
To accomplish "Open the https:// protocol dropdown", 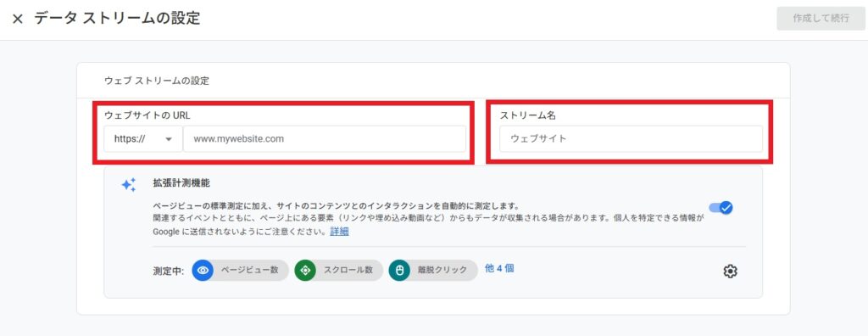I will (142, 138).
